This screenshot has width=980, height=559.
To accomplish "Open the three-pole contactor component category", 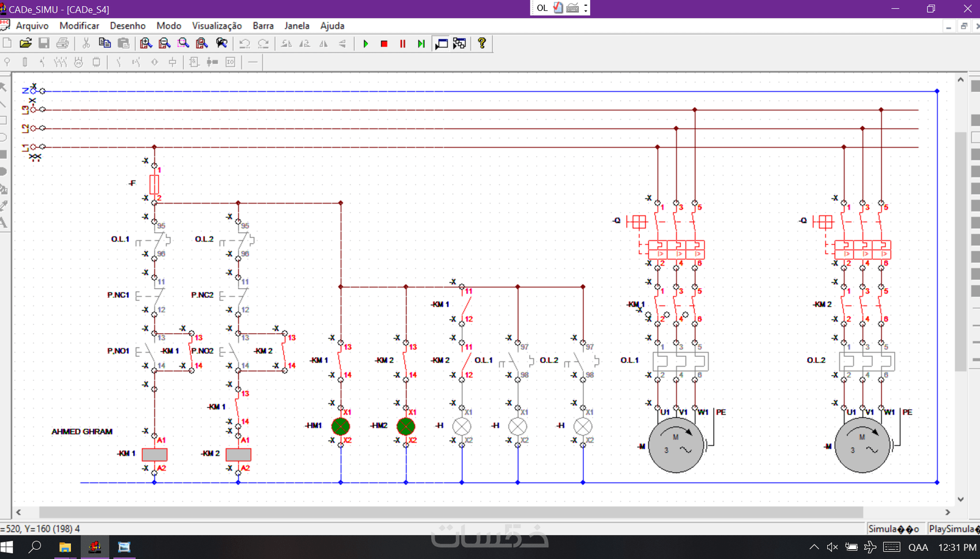I will (x=60, y=62).
